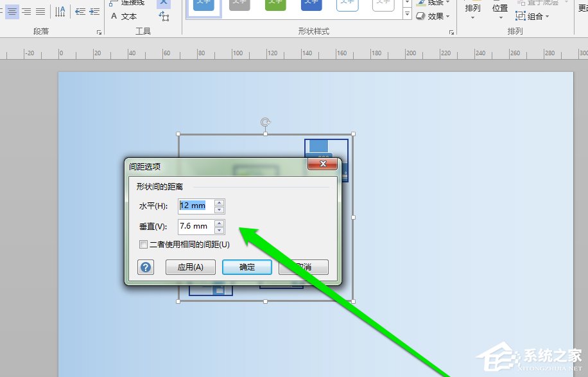Click the 应用 button in spacing dialog
This screenshot has width=588, height=377.
pyautogui.click(x=190, y=267)
